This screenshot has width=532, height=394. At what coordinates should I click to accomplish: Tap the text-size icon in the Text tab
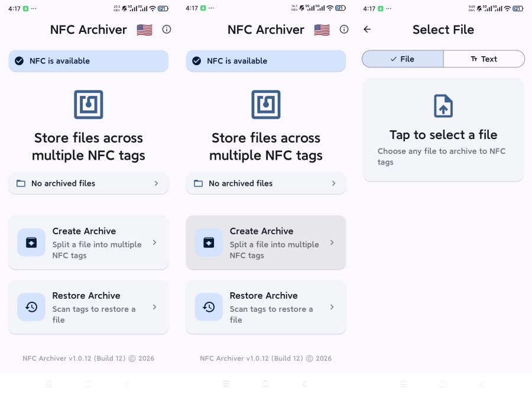pos(474,59)
